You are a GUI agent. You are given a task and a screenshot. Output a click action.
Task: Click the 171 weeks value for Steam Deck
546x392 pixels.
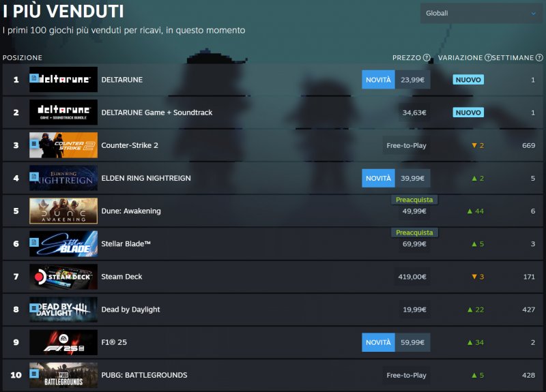pos(529,277)
